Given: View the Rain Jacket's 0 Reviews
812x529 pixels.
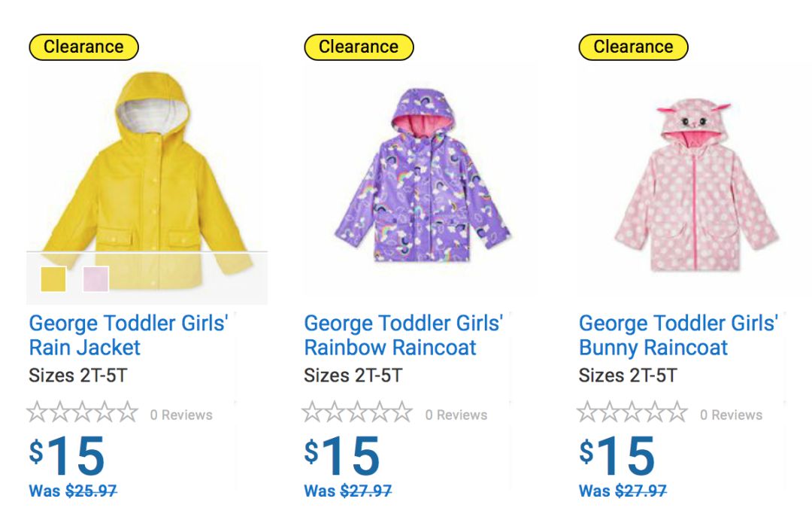Looking at the screenshot, I should [x=181, y=415].
